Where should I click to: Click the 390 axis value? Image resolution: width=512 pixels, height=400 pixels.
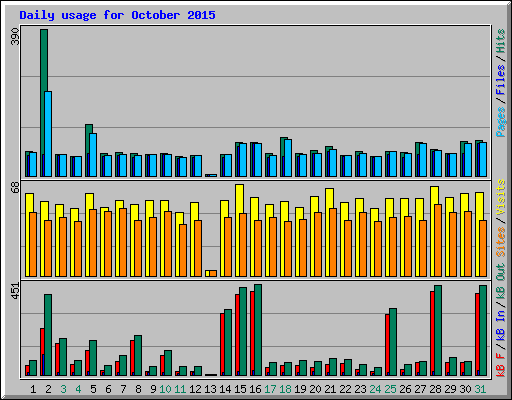15,36
